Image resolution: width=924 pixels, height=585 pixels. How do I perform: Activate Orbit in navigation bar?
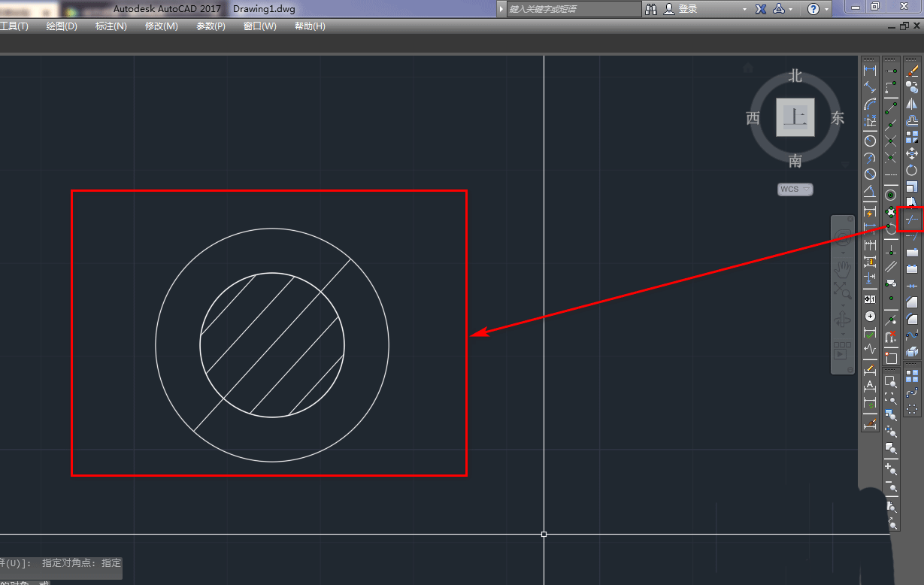[x=843, y=320]
